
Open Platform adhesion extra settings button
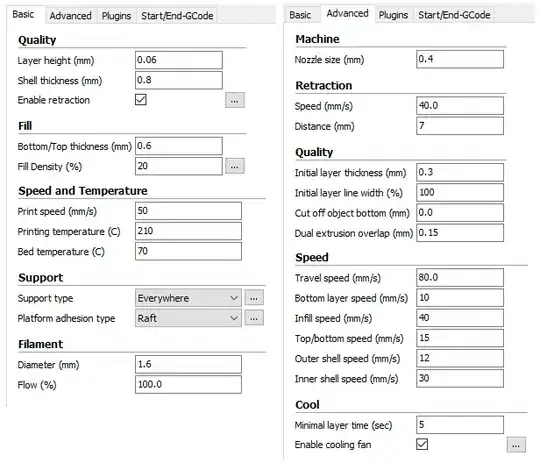[254, 318]
